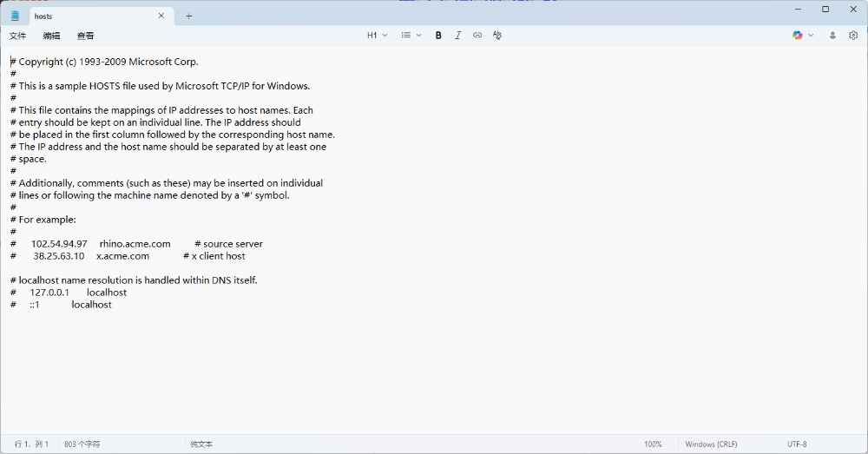Click the Windows (CRLF) line ending indicator
Screen dimensions: 868x454
pyautogui.click(x=711, y=444)
